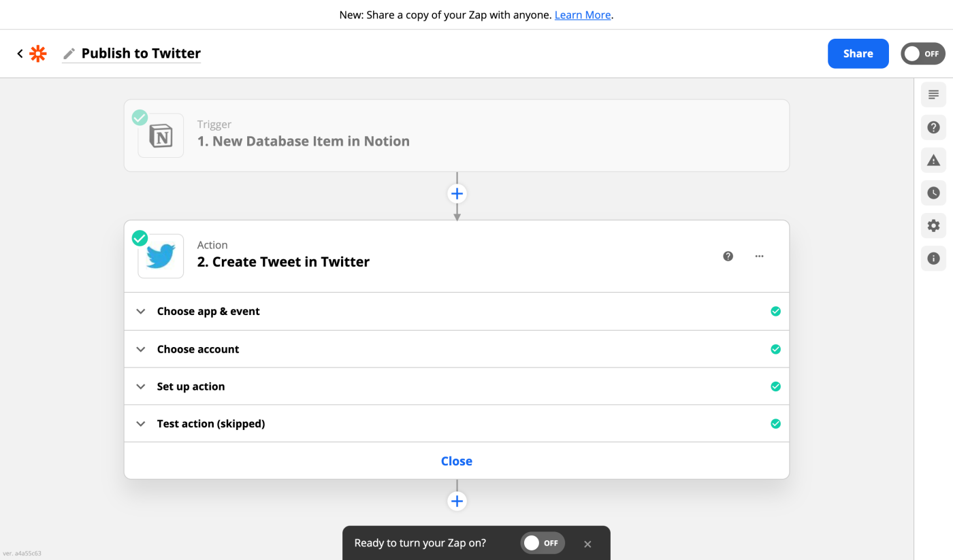The width and height of the screenshot is (953, 560).
Task: Add a new step after the action
Action: [x=457, y=501]
